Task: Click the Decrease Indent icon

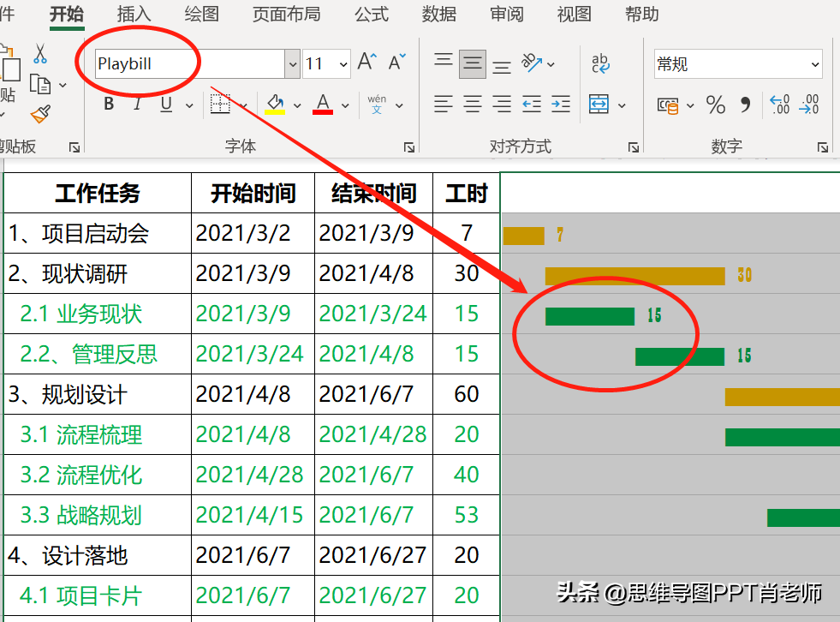Action: click(532, 104)
